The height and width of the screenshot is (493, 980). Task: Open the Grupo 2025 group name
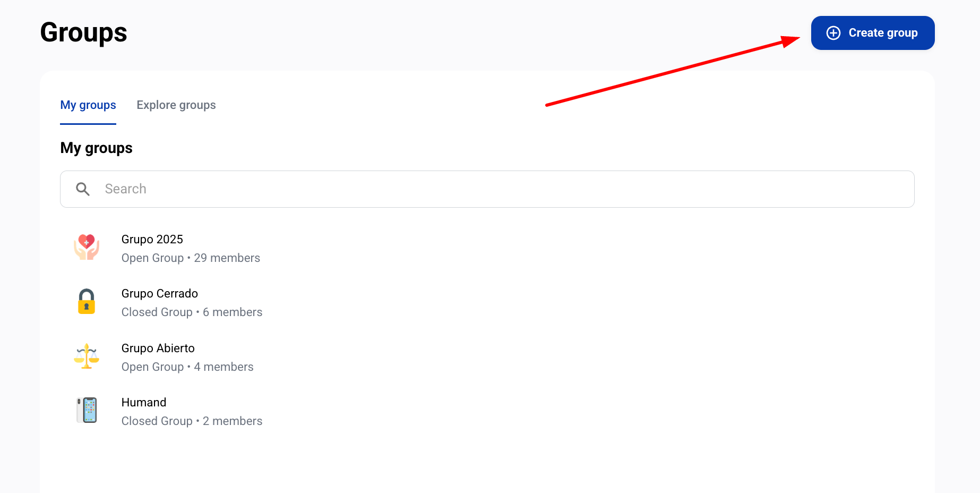tap(152, 240)
